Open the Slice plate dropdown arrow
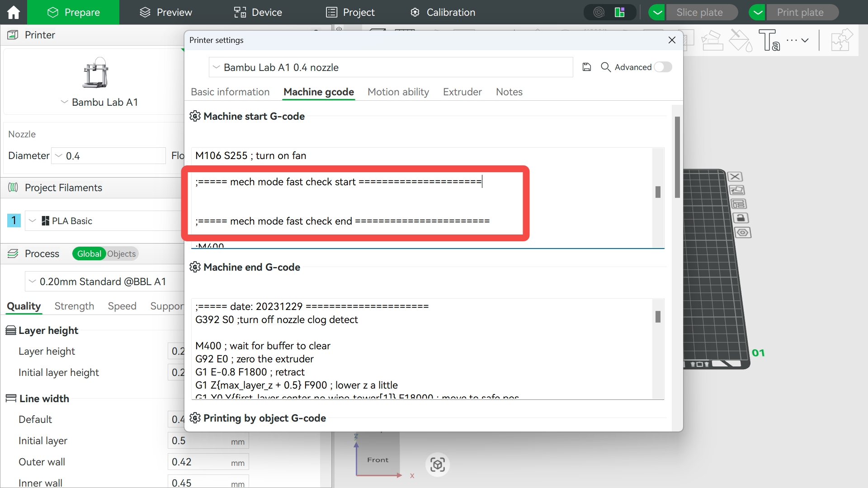 coord(657,12)
